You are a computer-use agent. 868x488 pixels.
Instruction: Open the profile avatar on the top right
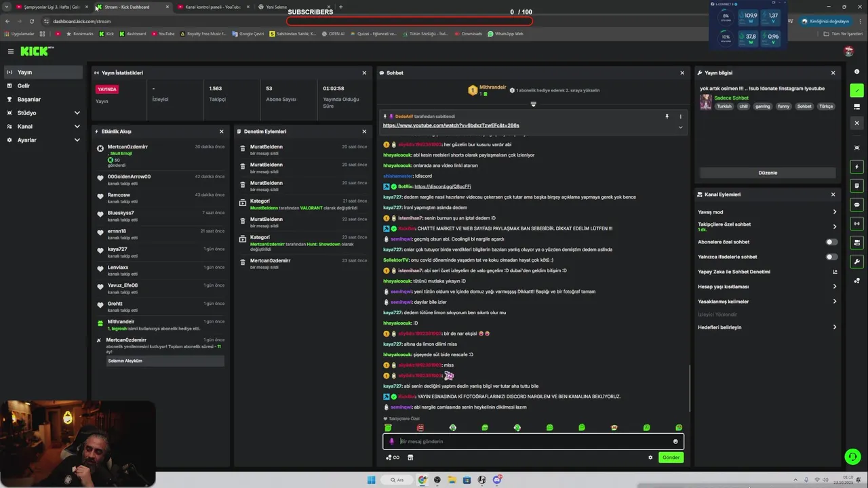click(848, 51)
